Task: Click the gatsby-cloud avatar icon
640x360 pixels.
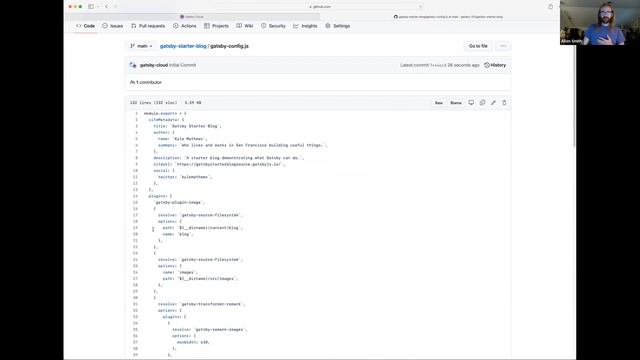Action: click(133, 65)
